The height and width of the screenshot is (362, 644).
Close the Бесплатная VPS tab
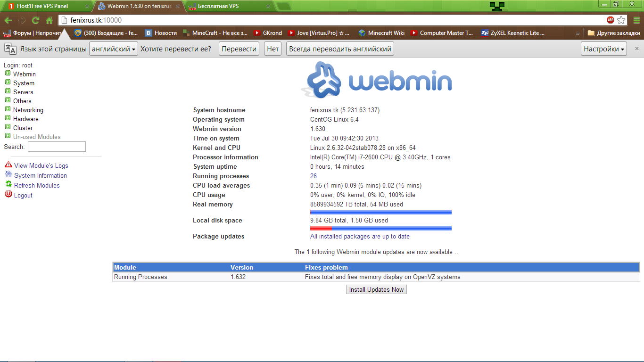(x=268, y=7)
